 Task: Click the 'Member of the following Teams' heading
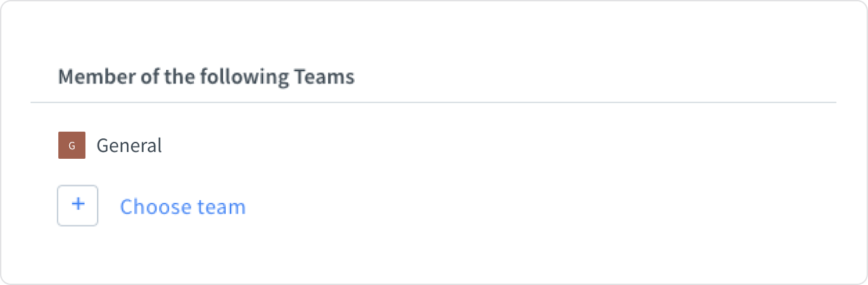click(x=206, y=77)
